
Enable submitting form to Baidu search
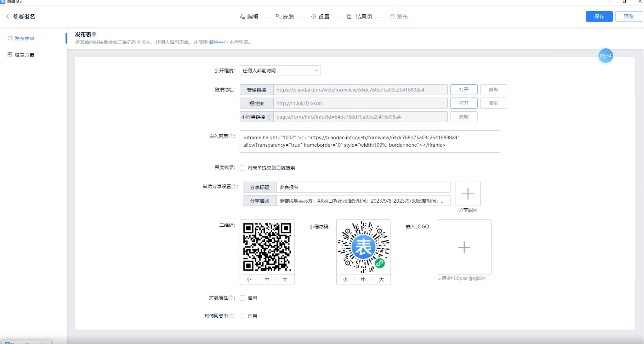[243, 168]
